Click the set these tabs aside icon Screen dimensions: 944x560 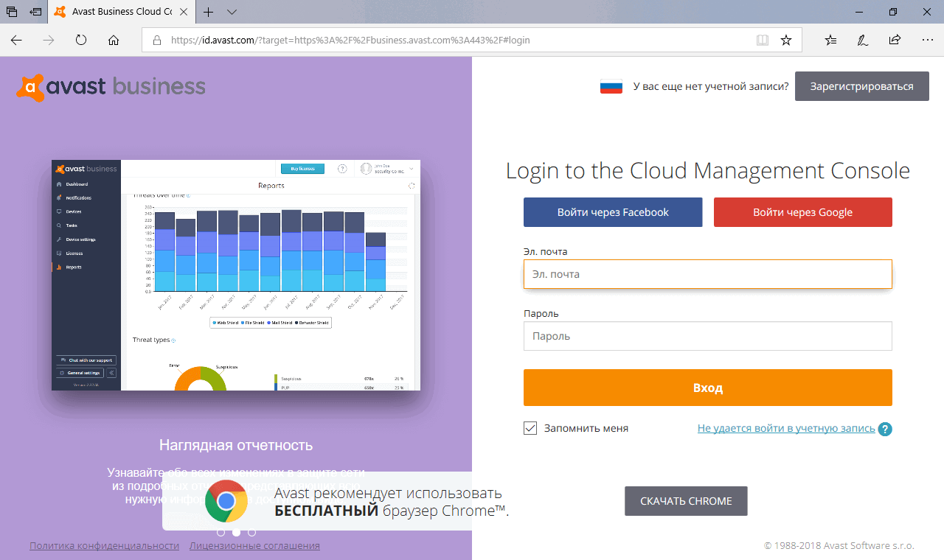point(35,12)
